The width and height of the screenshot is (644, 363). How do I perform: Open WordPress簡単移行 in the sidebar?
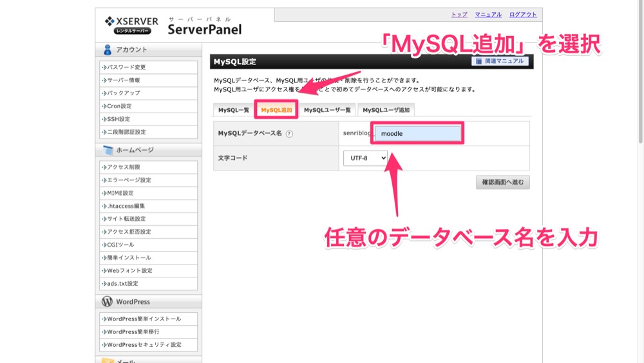pyautogui.click(x=148, y=332)
